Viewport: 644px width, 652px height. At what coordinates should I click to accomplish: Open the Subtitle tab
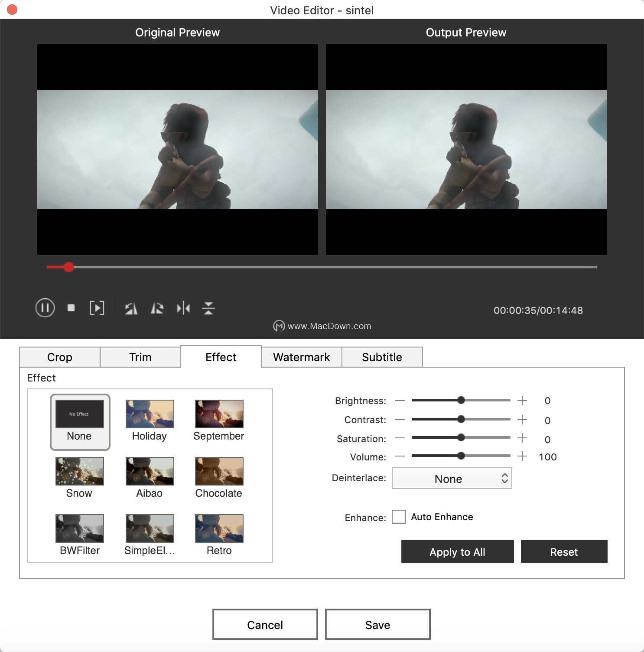point(382,357)
